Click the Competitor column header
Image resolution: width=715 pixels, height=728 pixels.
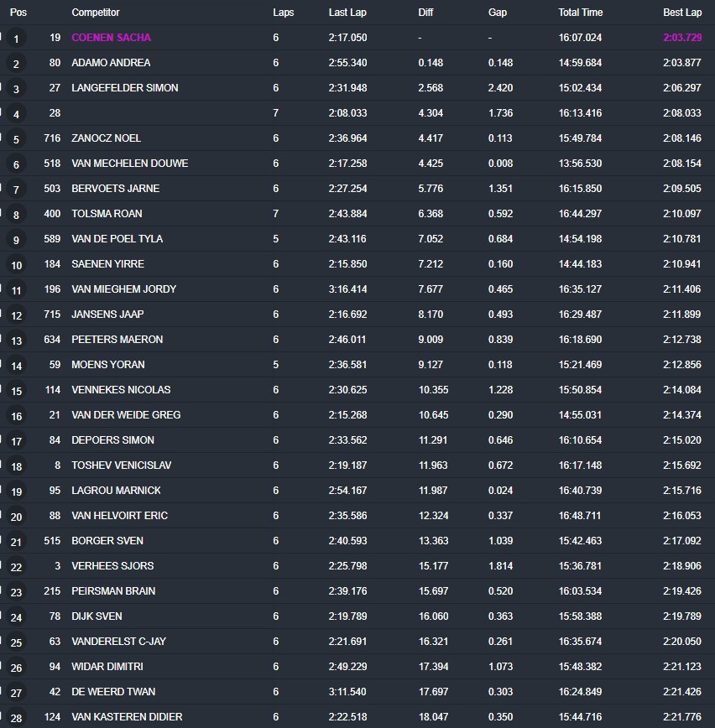point(96,13)
